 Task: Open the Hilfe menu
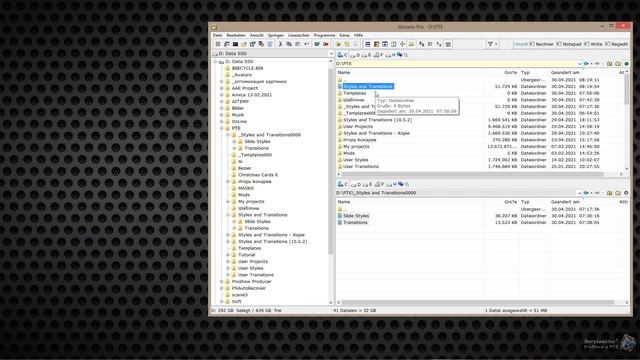358,36
